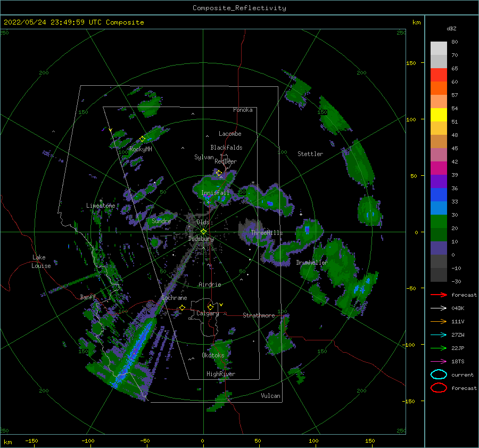Click the Cochrane label
The width and height of the screenshot is (479, 448).
(174, 298)
